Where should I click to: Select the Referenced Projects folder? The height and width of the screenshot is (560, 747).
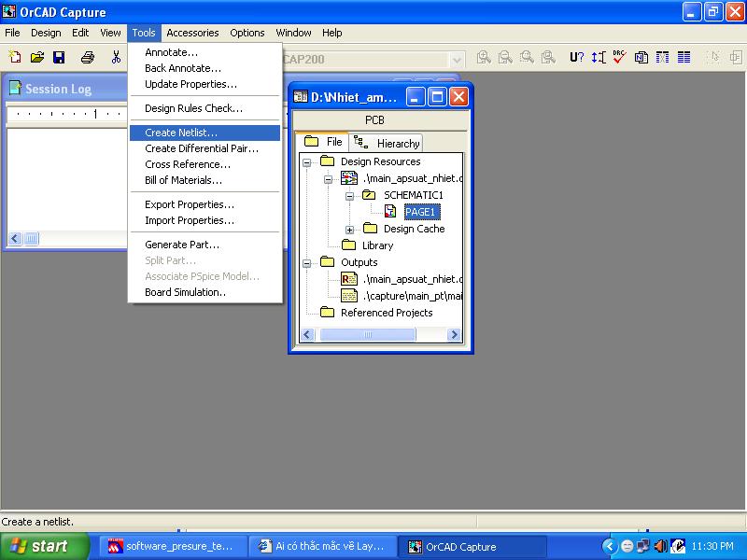[387, 313]
